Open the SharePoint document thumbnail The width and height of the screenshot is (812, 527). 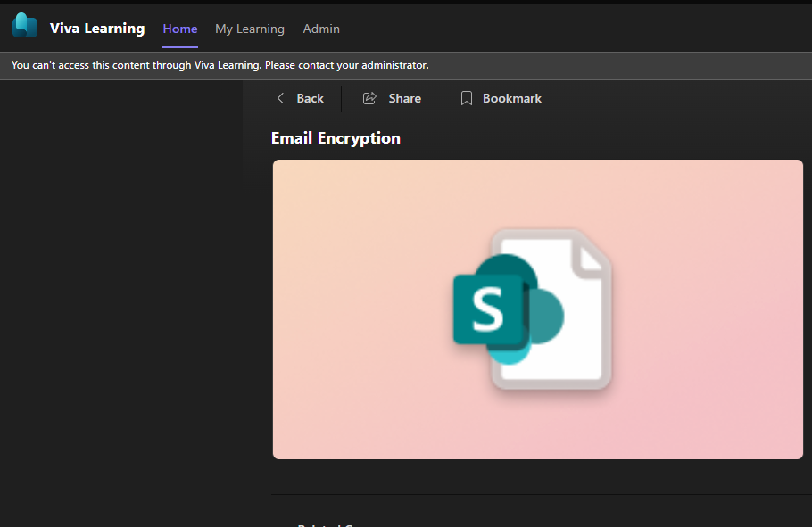[537, 309]
